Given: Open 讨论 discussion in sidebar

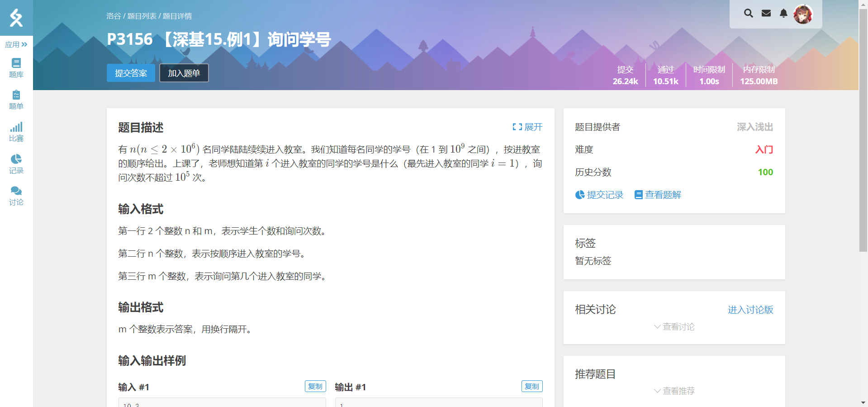Looking at the screenshot, I should 16,196.
